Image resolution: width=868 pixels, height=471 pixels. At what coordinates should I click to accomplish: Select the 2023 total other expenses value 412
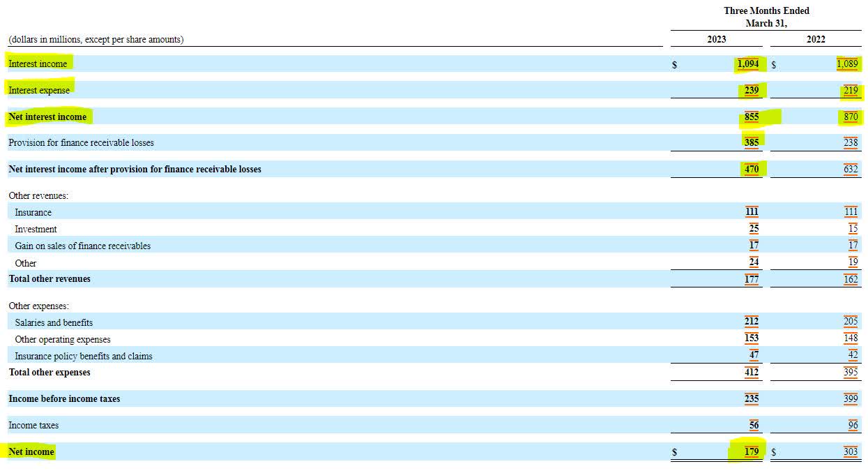[x=752, y=373]
